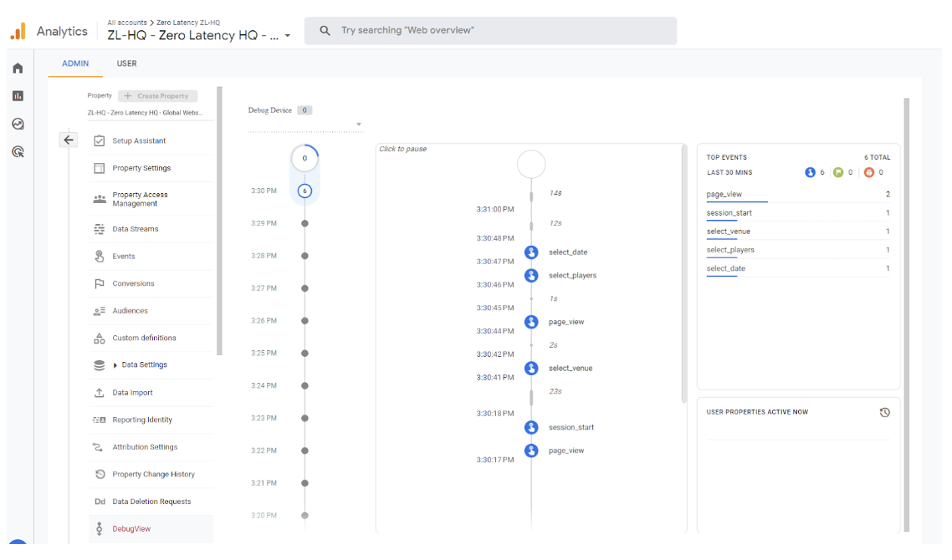Click the Data Import upload icon
Image resolution: width=952 pixels, height=560 pixels.
tap(99, 393)
